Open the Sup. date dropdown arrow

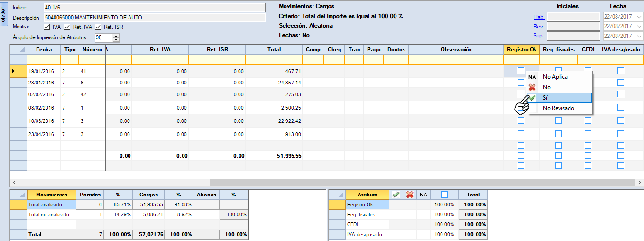640,36
